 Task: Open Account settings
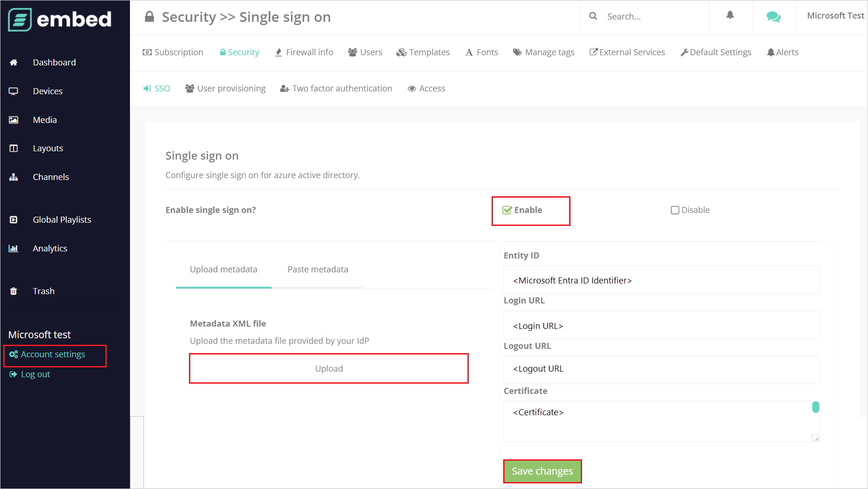pos(53,354)
